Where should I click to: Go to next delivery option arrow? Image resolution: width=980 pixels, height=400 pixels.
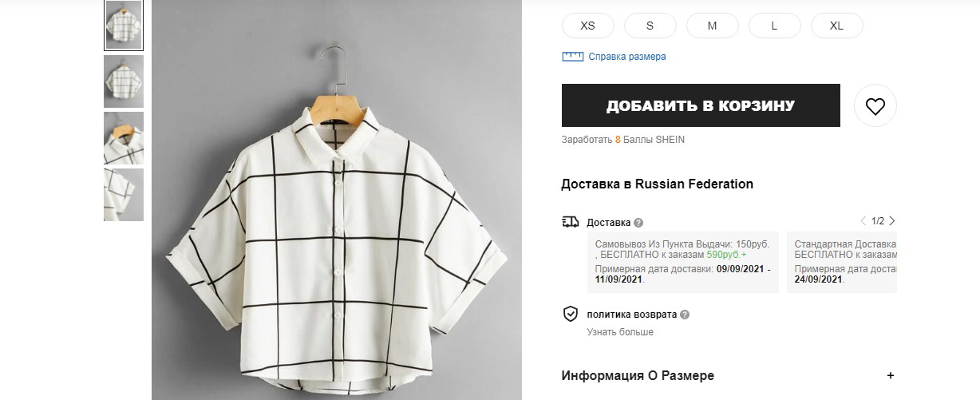click(892, 221)
